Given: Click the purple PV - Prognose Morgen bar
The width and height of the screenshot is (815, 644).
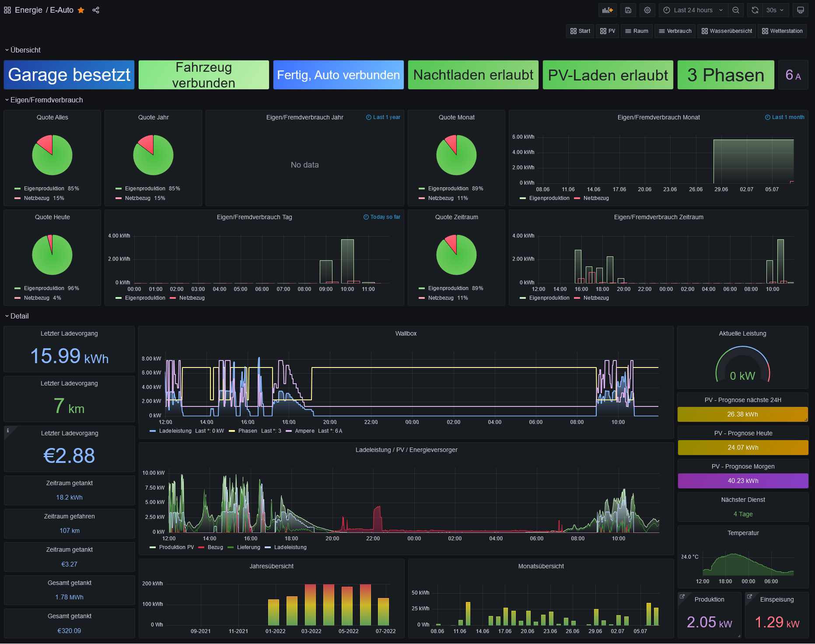Looking at the screenshot, I should pyautogui.click(x=743, y=481).
